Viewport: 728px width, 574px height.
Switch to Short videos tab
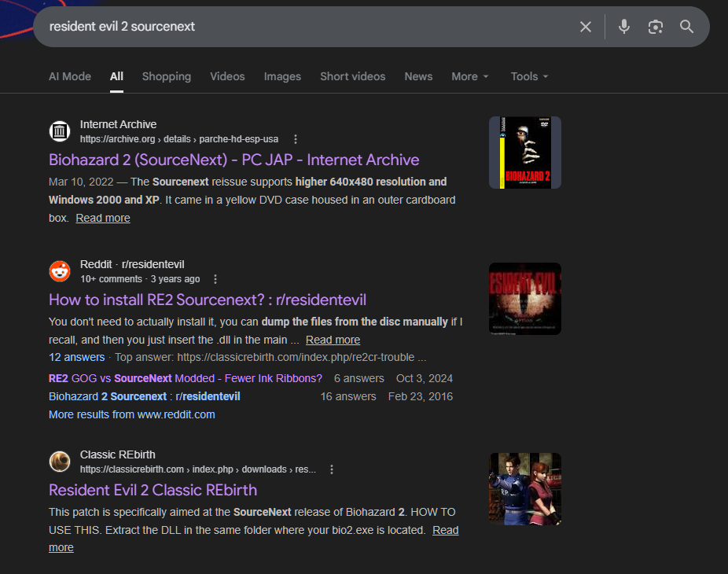(x=352, y=76)
